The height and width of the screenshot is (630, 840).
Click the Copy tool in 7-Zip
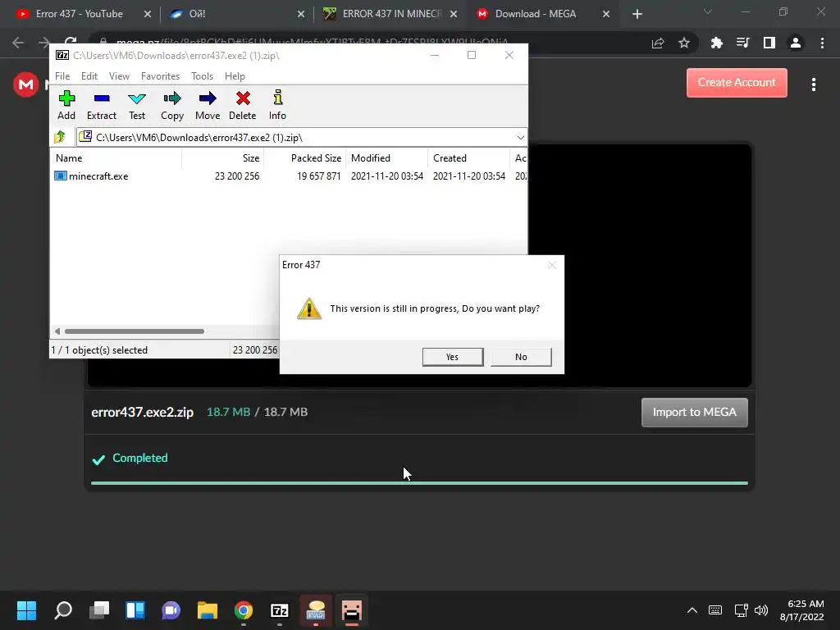point(172,105)
